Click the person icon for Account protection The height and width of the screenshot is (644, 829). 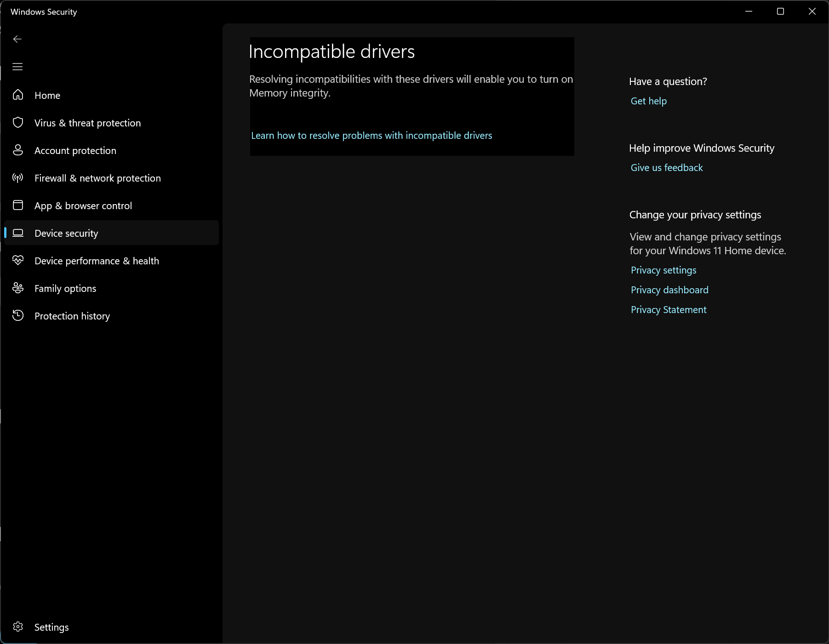click(x=18, y=150)
